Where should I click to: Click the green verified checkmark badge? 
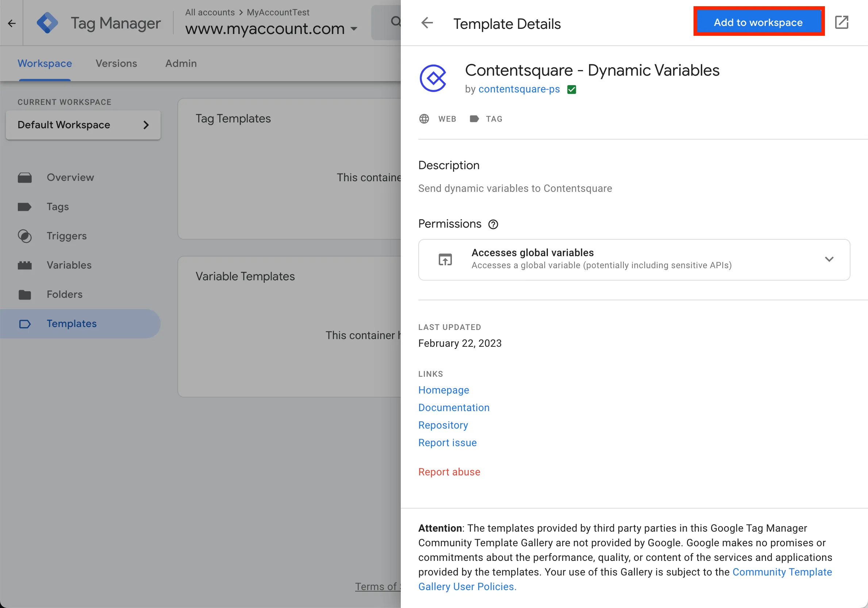click(571, 90)
